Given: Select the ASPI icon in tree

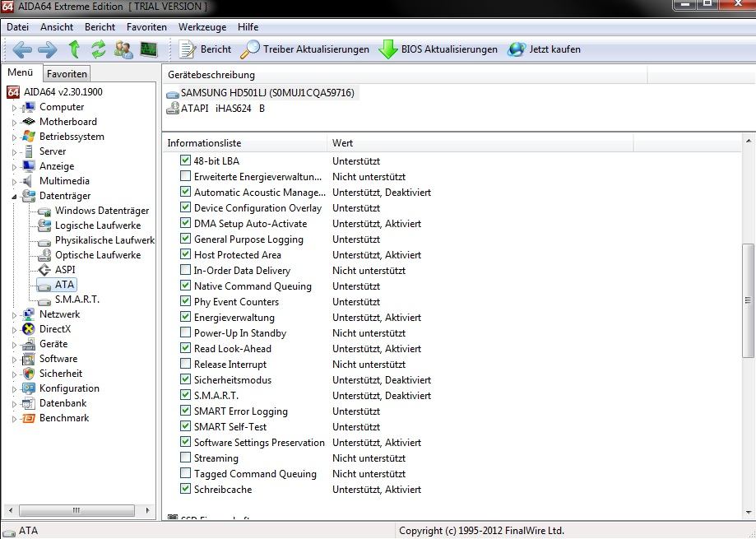Looking at the screenshot, I should point(44,270).
